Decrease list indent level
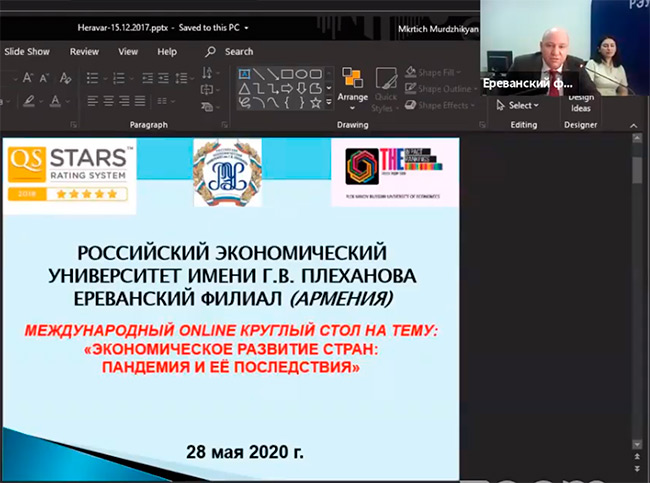This screenshot has width=650, height=483. 148,78
